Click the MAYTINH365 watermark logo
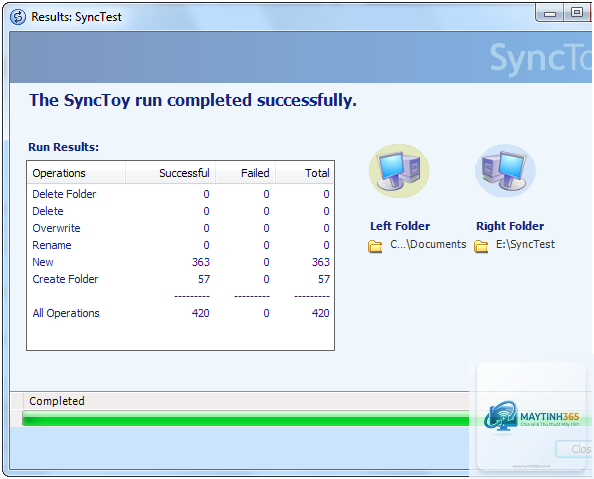Screen dimensions: 594x479 531,416
